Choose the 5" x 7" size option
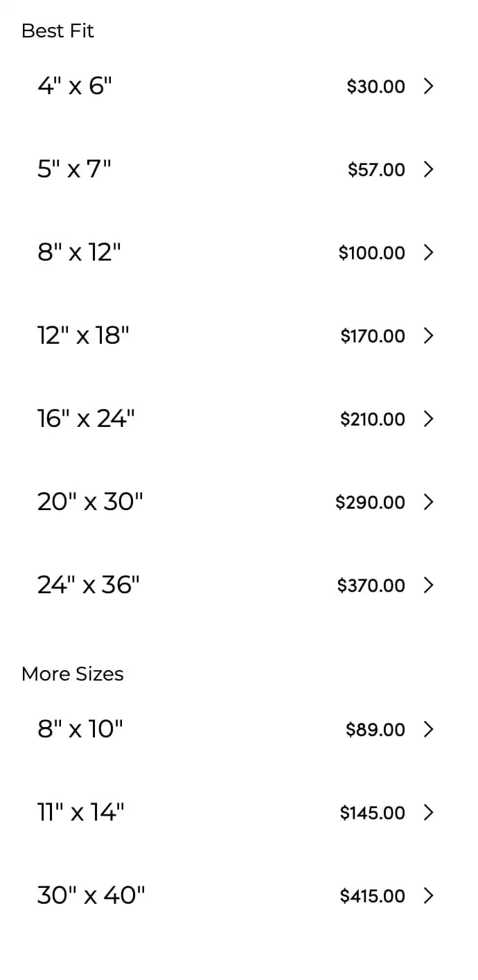This screenshot has height=980, width=478. (x=74, y=169)
